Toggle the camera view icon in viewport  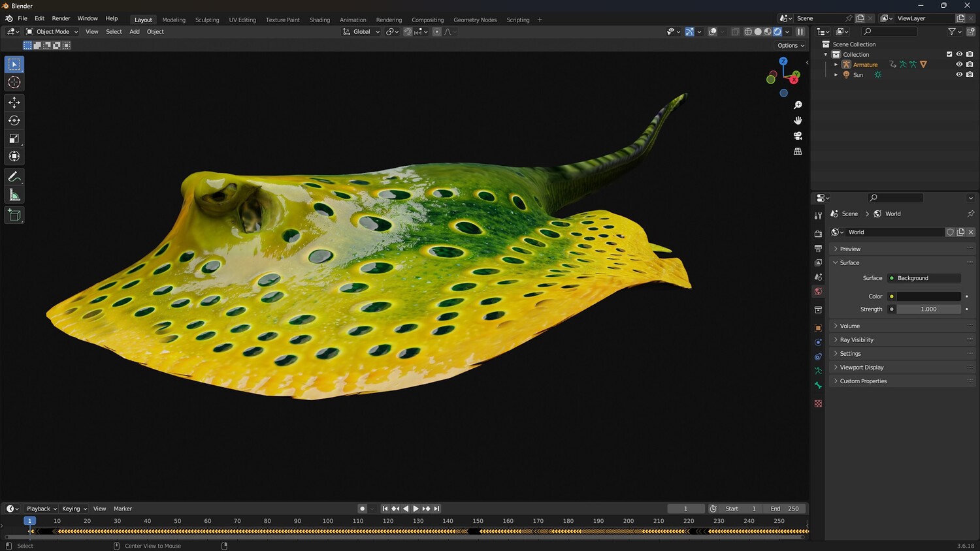click(798, 136)
